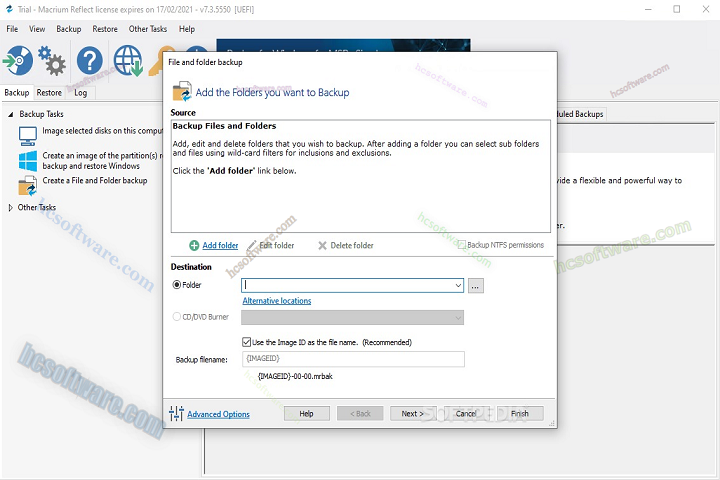Click the Finish button
720x480 pixels.
point(520,413)
